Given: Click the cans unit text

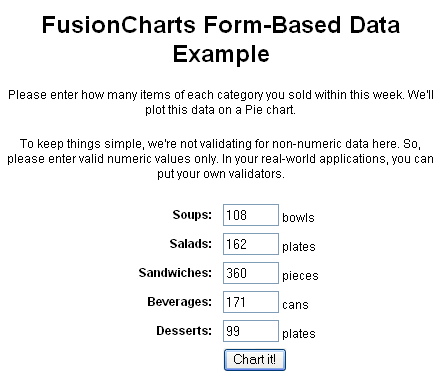Looking at the screenshot, I should (295, 305).
